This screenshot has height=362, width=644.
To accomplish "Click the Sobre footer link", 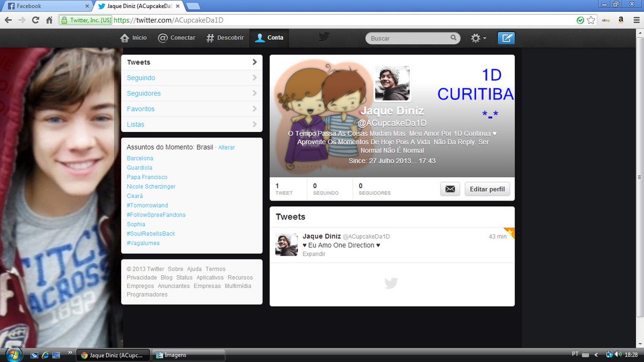I will point(175,269).
